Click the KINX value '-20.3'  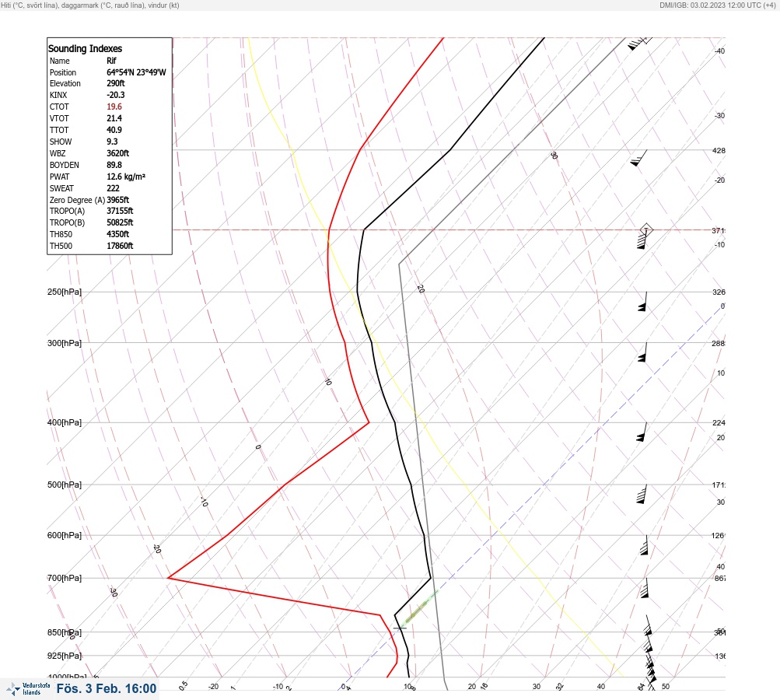[x=116, y=95]
